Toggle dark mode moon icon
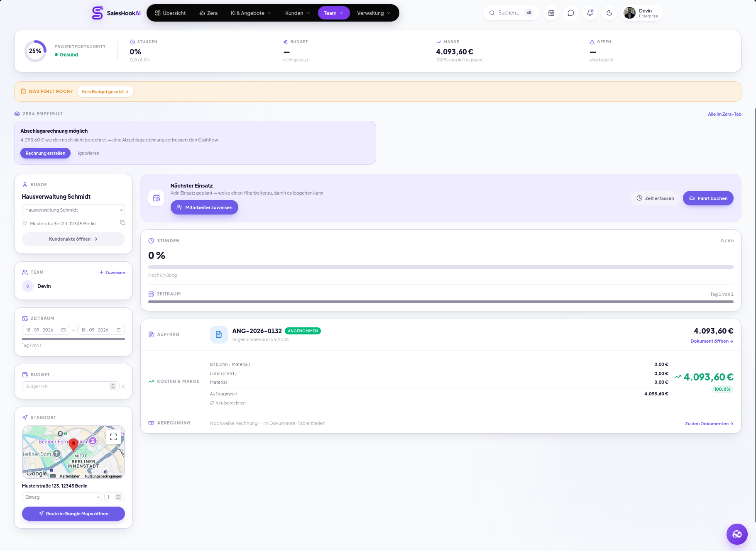 [609, 13]
